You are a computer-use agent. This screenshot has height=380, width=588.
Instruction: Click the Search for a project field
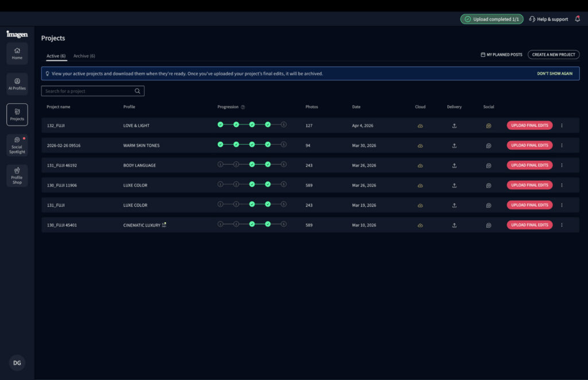click(x=87, y=91)
